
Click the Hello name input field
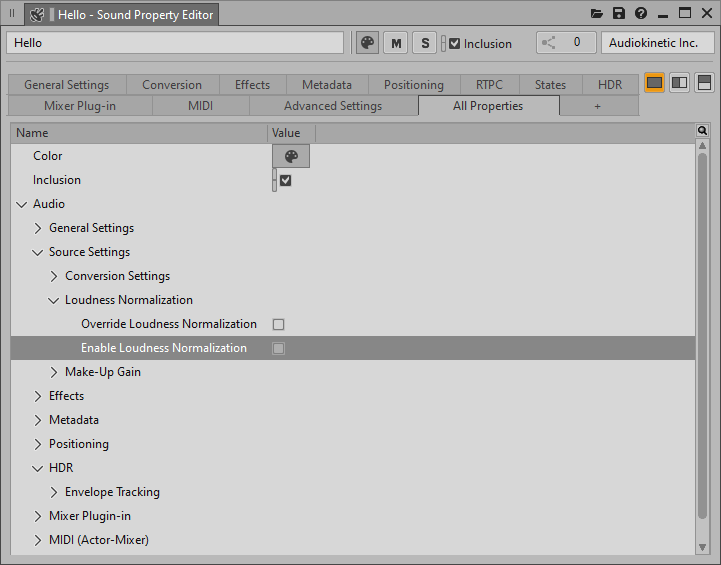pos(175,43)
